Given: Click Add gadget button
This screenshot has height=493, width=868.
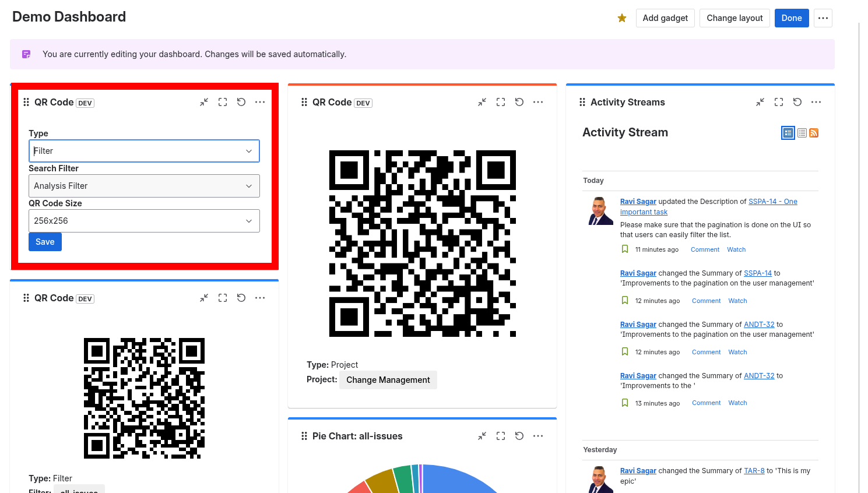Looking at the screenshot, I should coord(665,18).
